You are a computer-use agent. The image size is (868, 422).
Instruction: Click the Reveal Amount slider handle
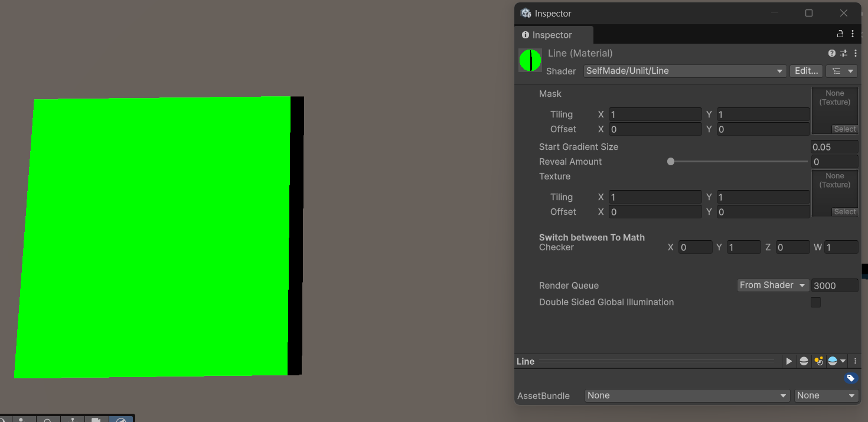671,162
